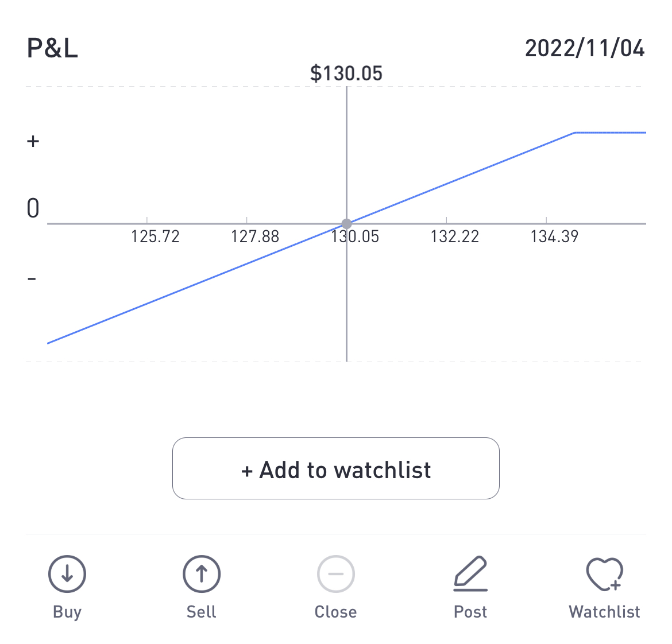The height and width of the screenshot is (644, 672).
Task: Select the Close minus-circle icon
Action: pyautogui.click(x=335, y=574)
